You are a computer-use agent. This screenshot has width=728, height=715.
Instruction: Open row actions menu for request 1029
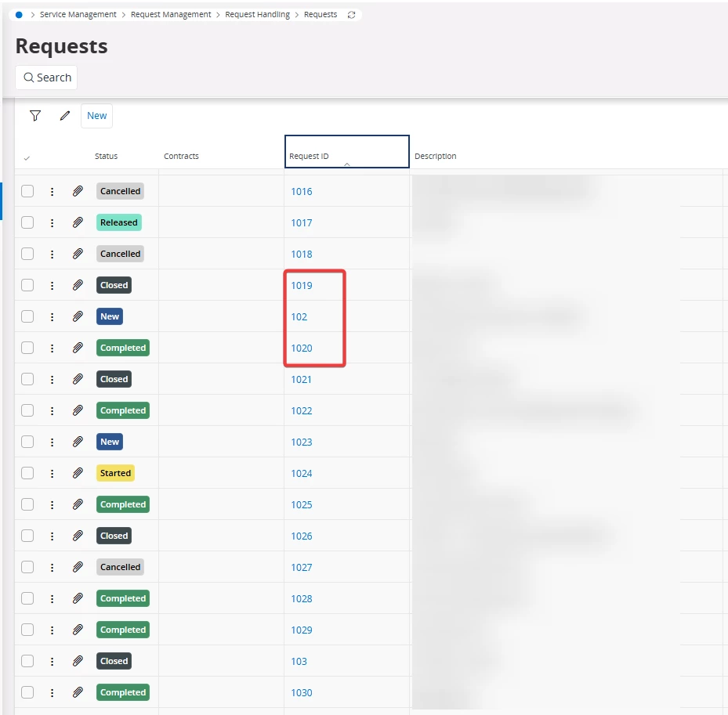[52, 630]
